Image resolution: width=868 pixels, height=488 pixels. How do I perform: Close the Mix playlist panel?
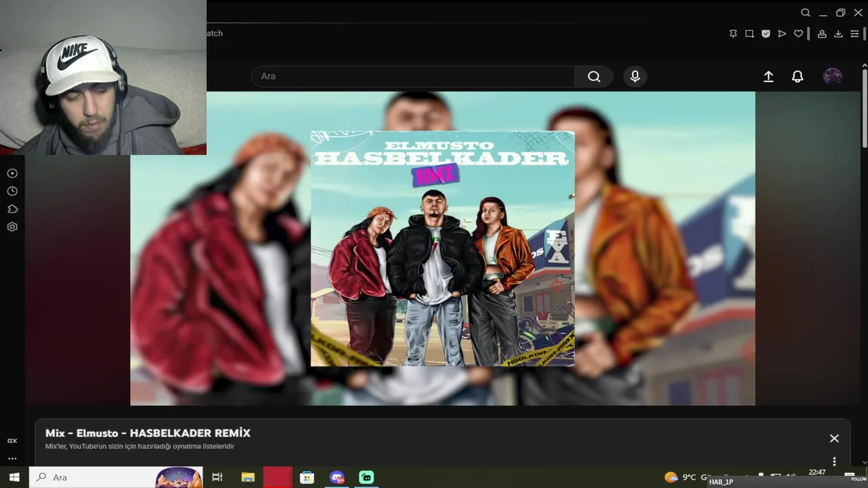(834, 439)
